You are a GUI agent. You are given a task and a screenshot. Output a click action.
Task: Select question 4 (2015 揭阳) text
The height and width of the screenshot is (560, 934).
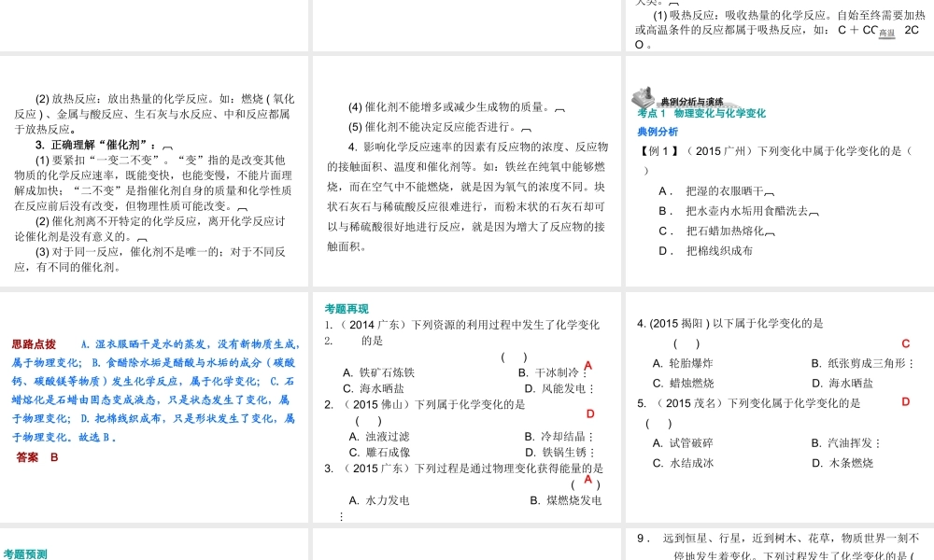[x=730, y=323]
